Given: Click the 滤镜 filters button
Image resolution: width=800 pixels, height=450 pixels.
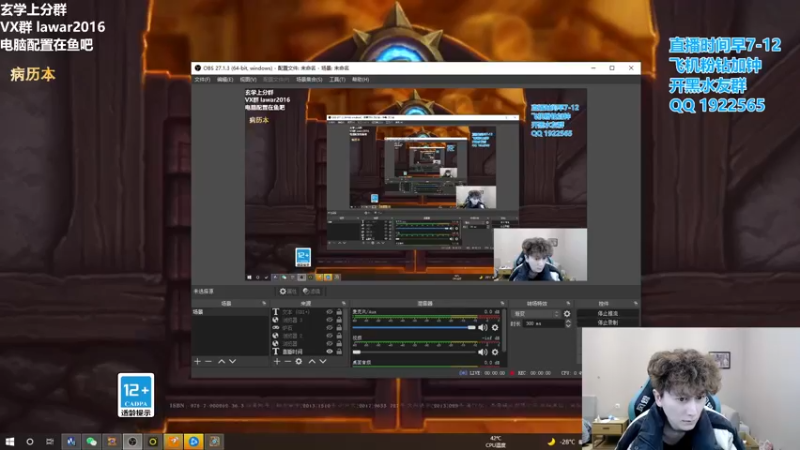Looking at the screenshot, I should point(311,291).
